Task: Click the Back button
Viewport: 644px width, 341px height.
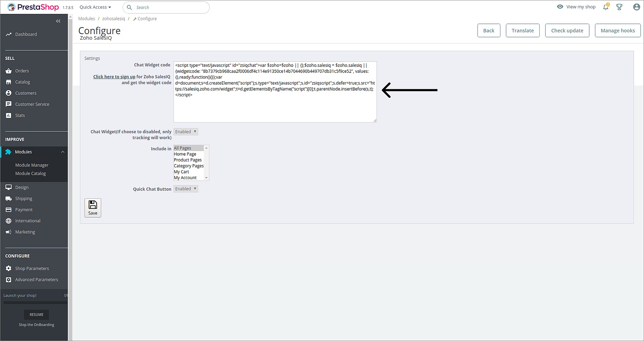Action: [x=489, y=31]
